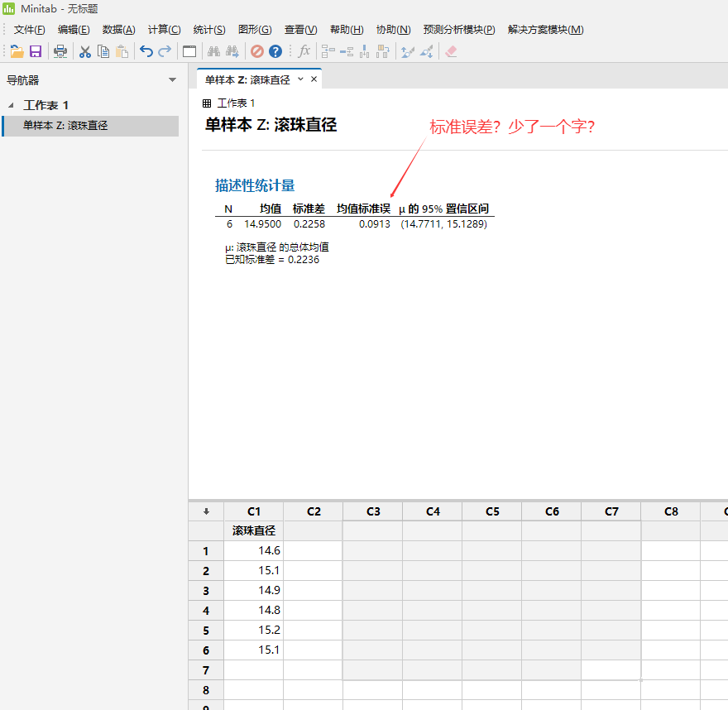This screenshot has height=710, width=728.
Task: Open the output tab's dropdown chevron
Action: click(300, 79)
